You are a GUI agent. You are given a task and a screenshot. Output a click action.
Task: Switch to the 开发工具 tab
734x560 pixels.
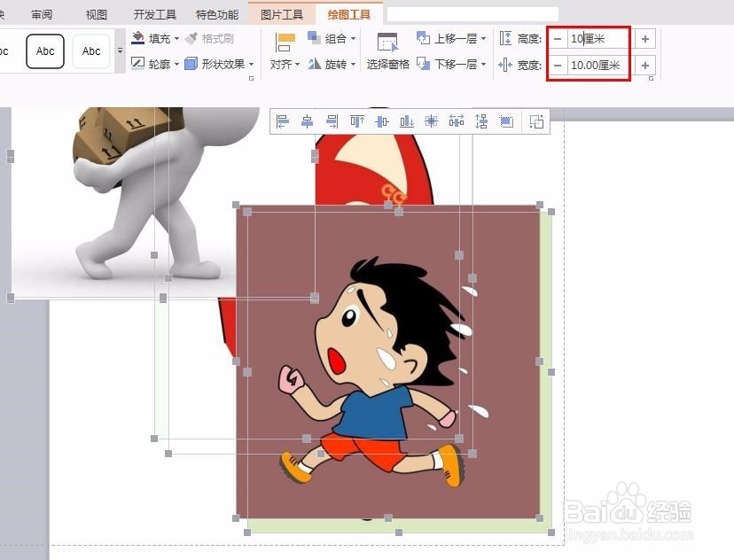(x=155, y=14)
